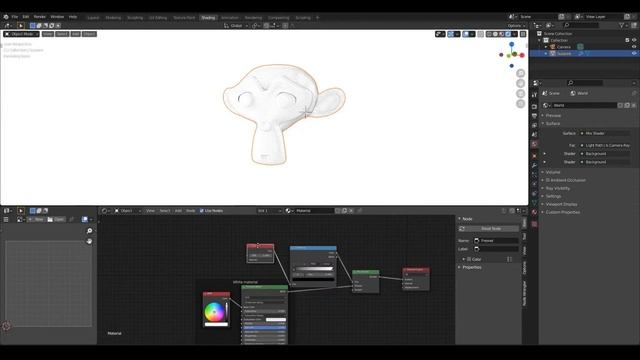Expand the Viewport Display panel
Viewport: 640px width, 360px height.
(561, 204)
